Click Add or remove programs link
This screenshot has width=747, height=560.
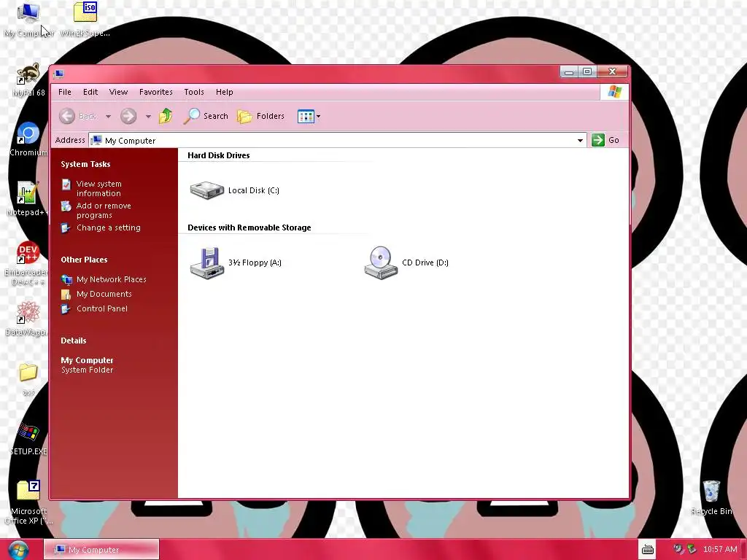[x=104, y=211]
